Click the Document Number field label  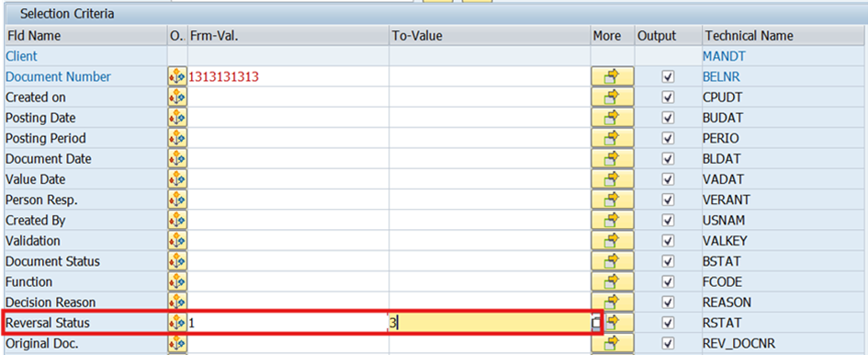click(x=58, y=76)
